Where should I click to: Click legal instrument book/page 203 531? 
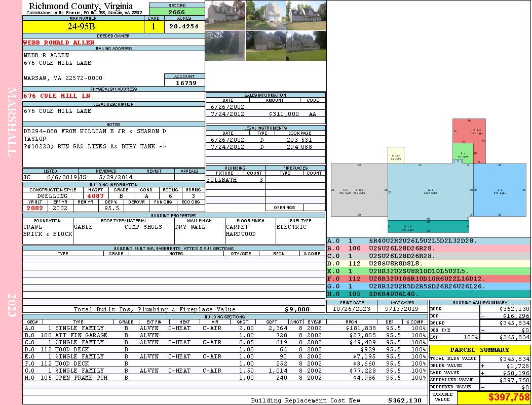coord(299,140)
